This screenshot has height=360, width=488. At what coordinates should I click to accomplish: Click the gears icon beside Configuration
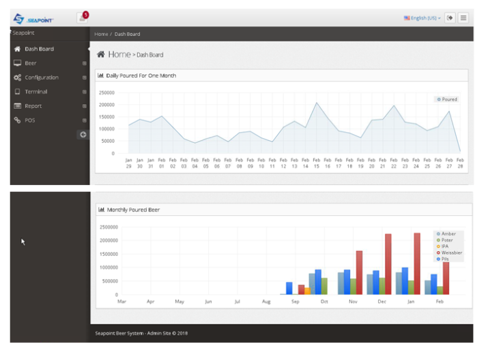click(x=17, y=78)
